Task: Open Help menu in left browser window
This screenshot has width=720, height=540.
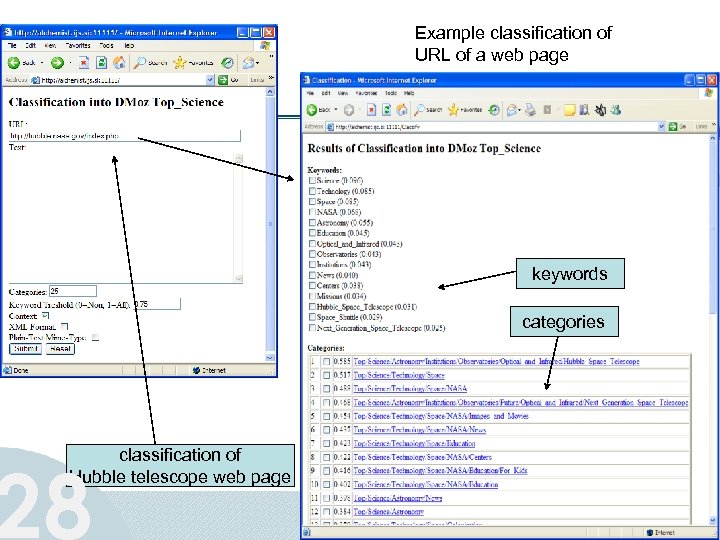Action: tap(129, 45)
